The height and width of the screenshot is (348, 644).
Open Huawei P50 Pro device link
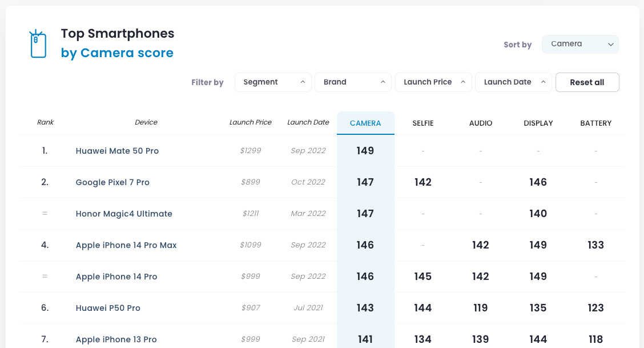pos(108,308)
